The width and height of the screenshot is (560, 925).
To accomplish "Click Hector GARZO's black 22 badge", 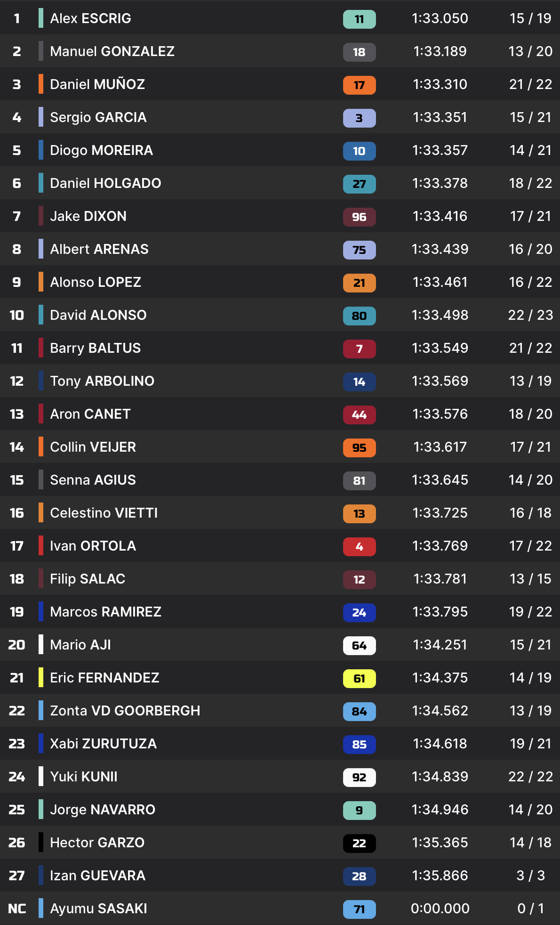I will 359,844.
